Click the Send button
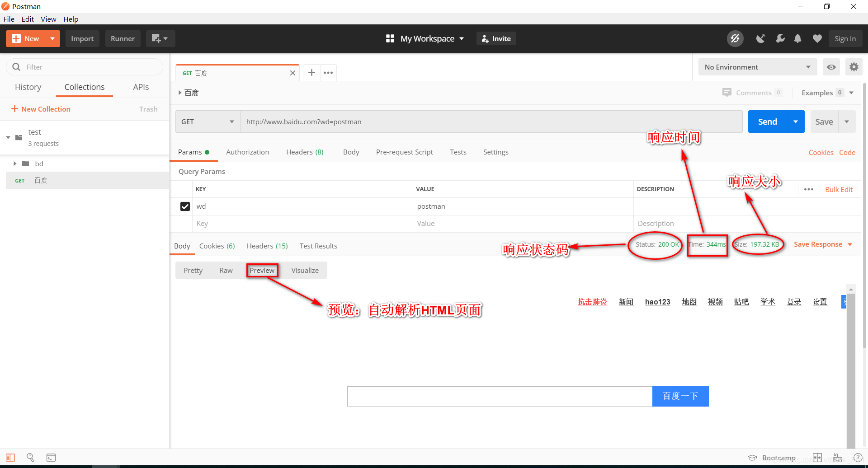This screenshot has height=468, width=868. click(768, 122)
